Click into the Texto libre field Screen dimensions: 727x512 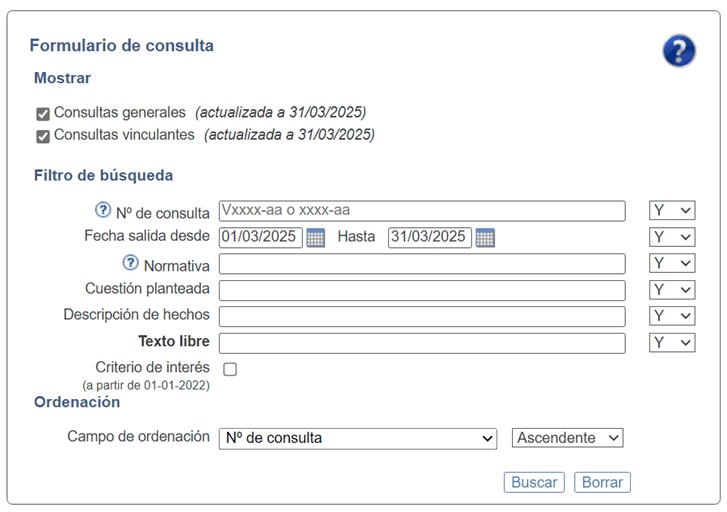tap(421, 343)
